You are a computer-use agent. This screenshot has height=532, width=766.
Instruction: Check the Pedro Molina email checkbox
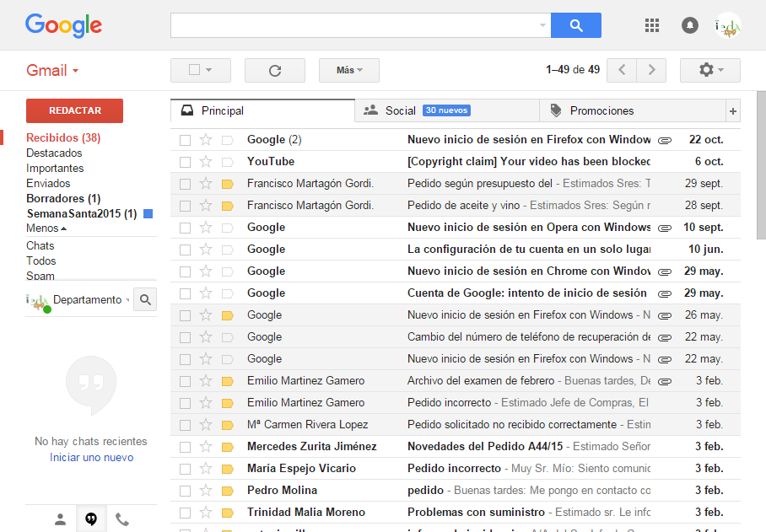tap(185, 491)
